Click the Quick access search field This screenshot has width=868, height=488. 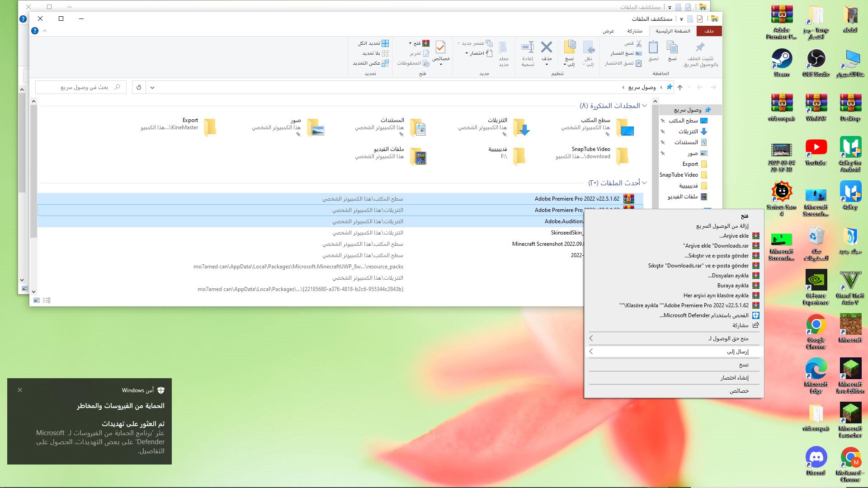click(81, 87)
